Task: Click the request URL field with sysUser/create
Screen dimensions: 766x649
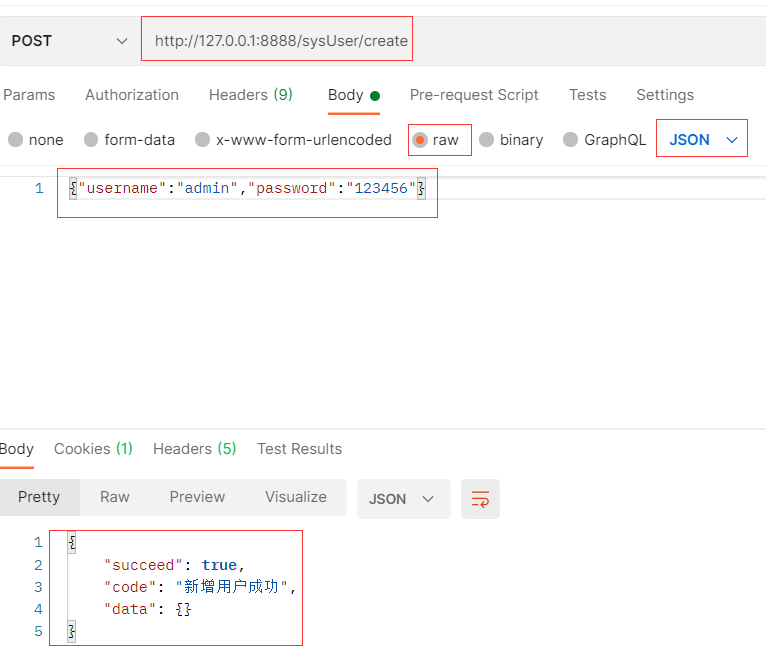Action: pyautogui.click(x=281, y=41)
